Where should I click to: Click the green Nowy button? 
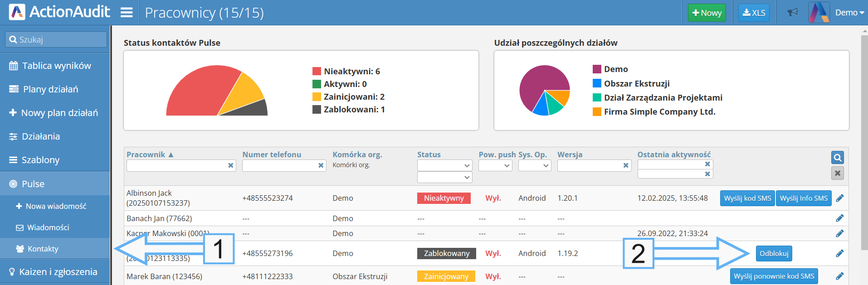point(707,13)
